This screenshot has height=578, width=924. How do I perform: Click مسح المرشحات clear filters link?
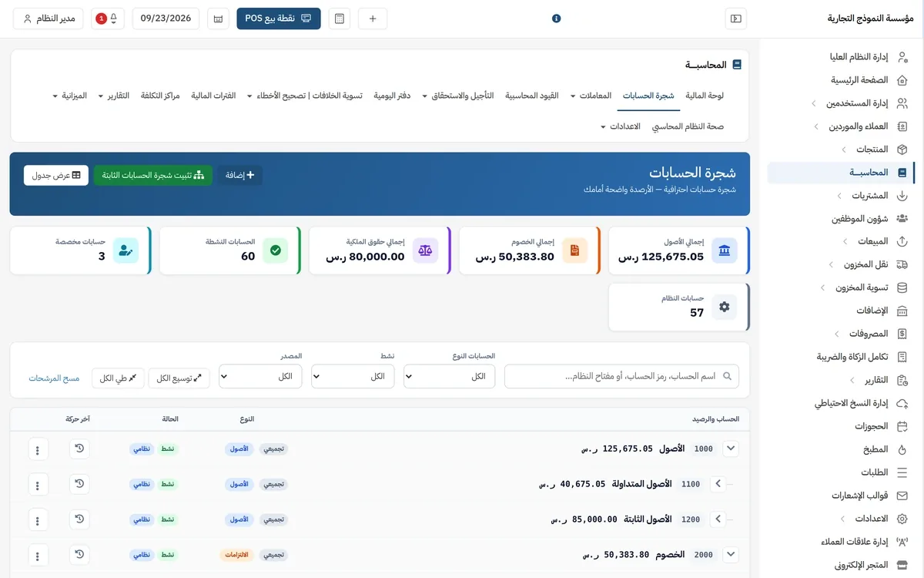55,378
